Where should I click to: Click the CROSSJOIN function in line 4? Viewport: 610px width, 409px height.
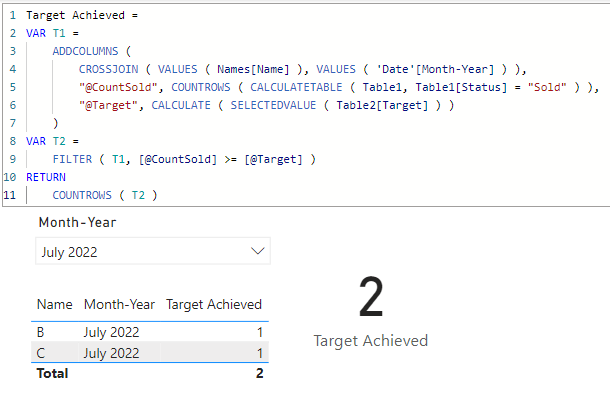(x=109, y=69)
